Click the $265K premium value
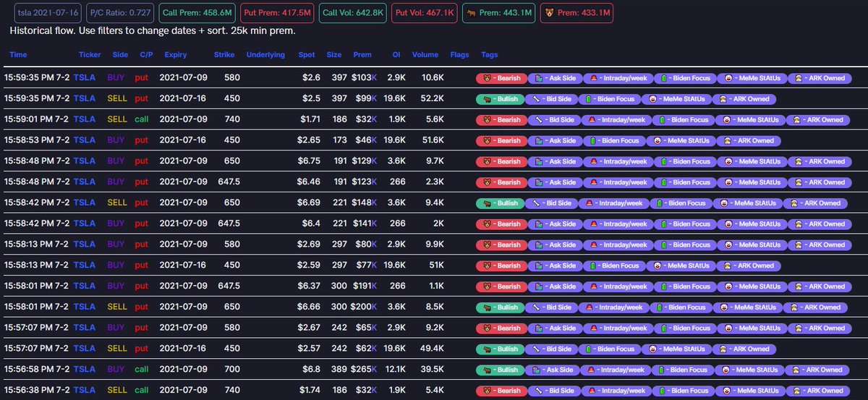The image size is (868, 400). tap(365, 369)
